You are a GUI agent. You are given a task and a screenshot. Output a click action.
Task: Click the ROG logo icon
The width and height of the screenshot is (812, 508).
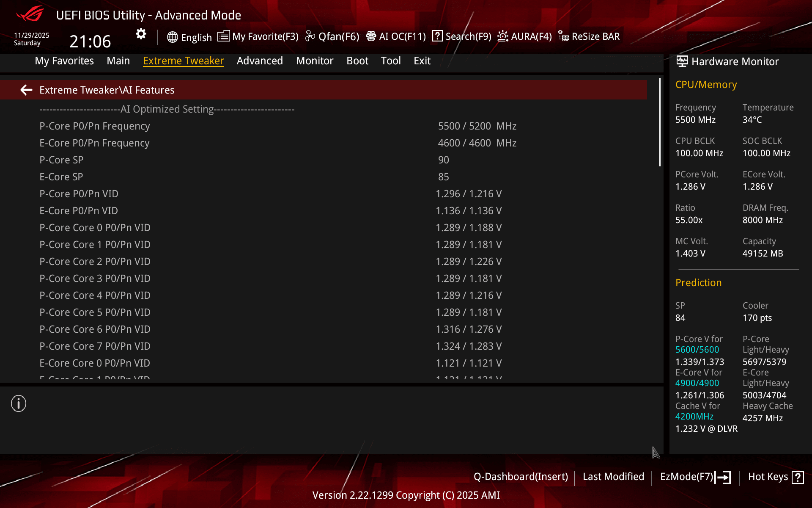[x=30, y=14]
